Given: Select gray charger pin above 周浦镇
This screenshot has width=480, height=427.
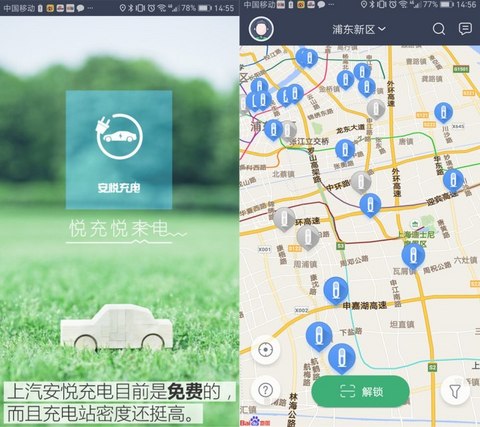Looking at the screenshot, I should point(308,238).
